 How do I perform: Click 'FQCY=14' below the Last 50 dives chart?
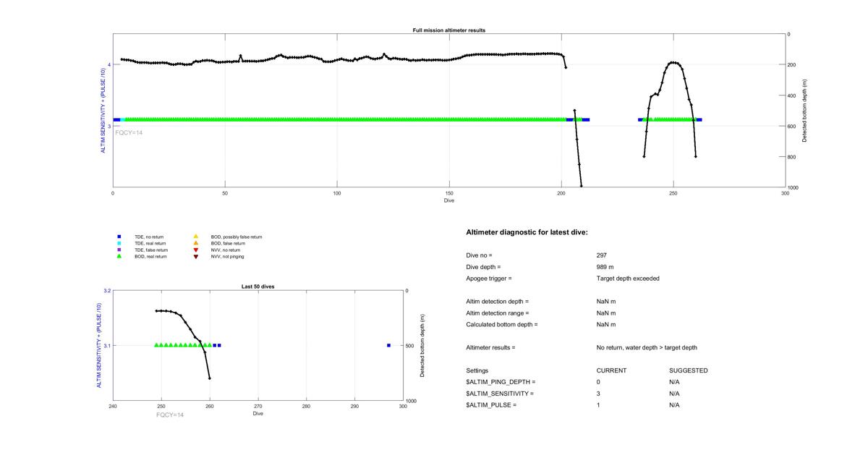click(169, 415)
